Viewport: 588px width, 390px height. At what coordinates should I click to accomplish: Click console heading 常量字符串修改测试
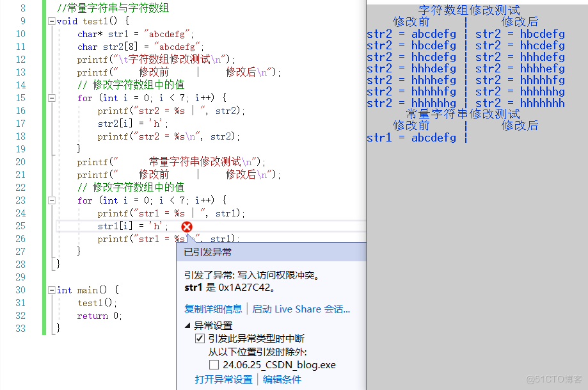tap(463, 114)
